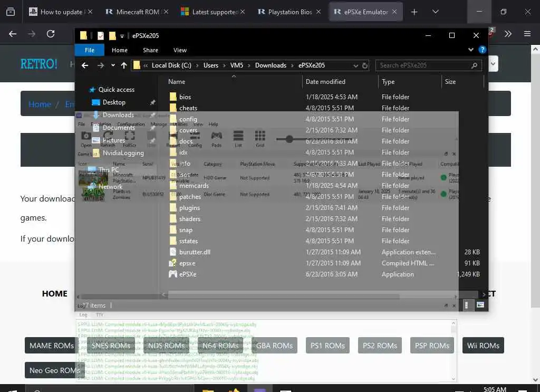The image size is (540, 392).
Task: Select the sstates folder
Action: 188,241
